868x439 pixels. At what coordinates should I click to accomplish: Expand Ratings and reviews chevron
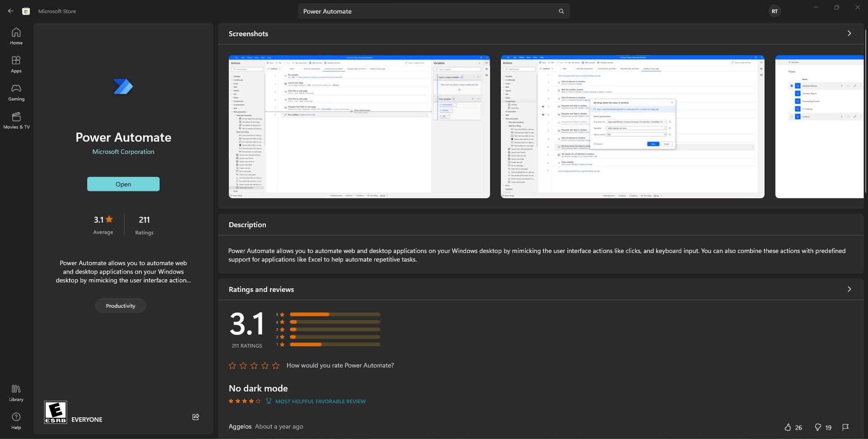click(x=849, y=289)
